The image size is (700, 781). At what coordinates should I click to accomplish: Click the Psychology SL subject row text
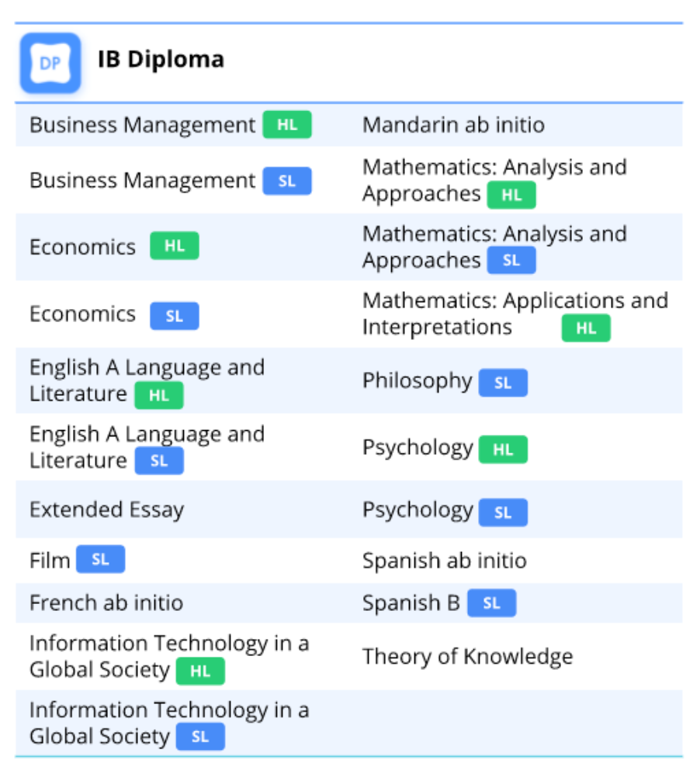tap(418, 510)
